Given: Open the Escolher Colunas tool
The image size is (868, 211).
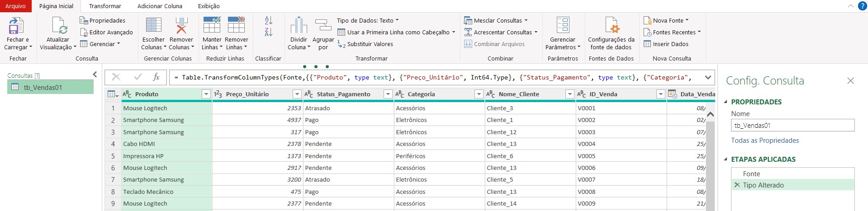Looking at the screenshot, I should 153,26.
